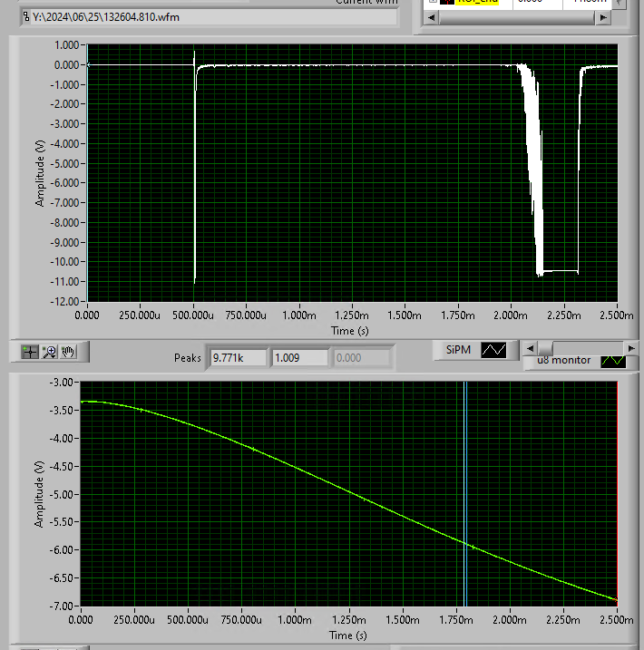Click the SiPM plot legend line icon
Image resolution: width=644 pixels, height=650 pixels.
click(x=493, y=350)
